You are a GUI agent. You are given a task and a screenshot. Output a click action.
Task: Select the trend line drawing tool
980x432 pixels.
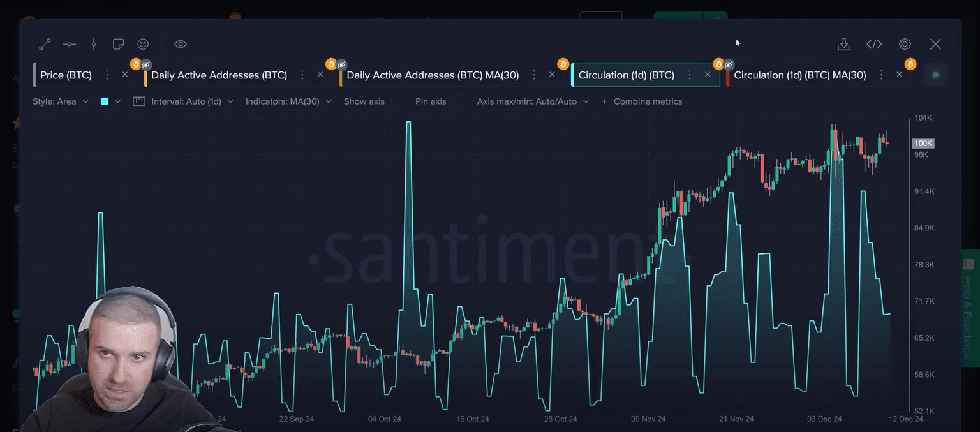click(45, 44)
